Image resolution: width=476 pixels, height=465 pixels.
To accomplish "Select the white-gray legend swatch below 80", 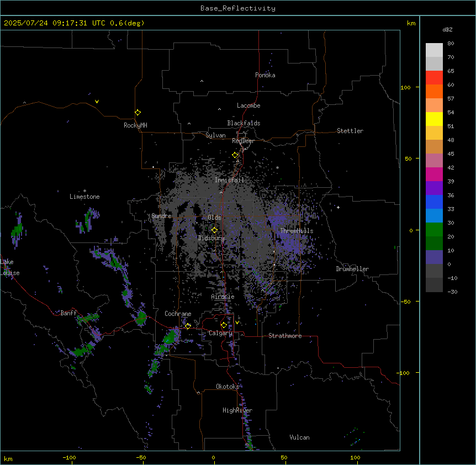I will point(434,50).
